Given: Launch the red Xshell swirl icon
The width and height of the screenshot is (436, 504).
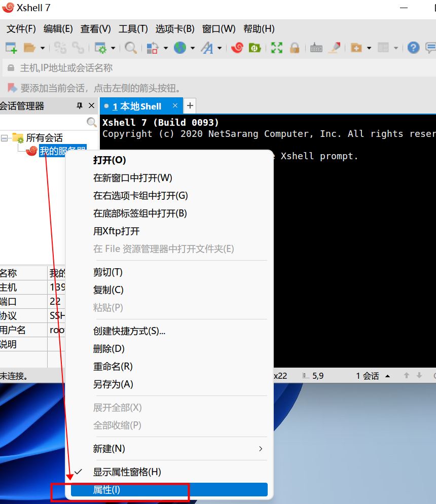Looking at the screenshot, I should (x=237, y=48).
